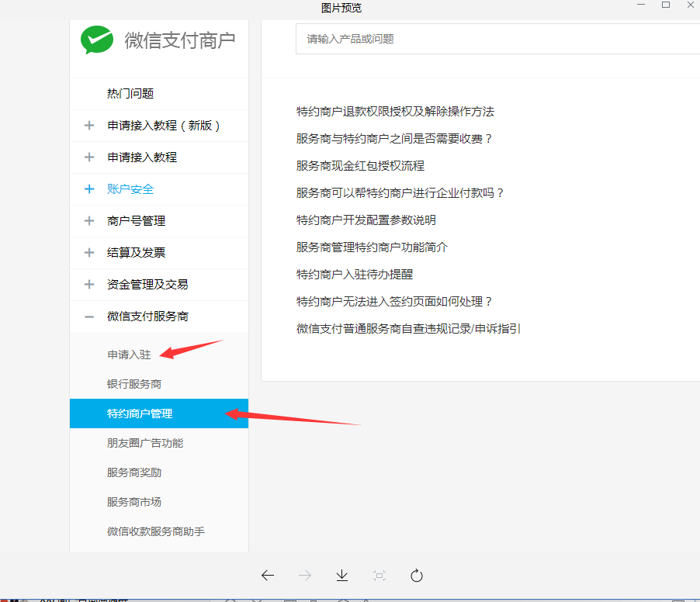Open 特约商户退款权限授权及解除操作方法 article
The image size is (700, 602).
[395, 111]
